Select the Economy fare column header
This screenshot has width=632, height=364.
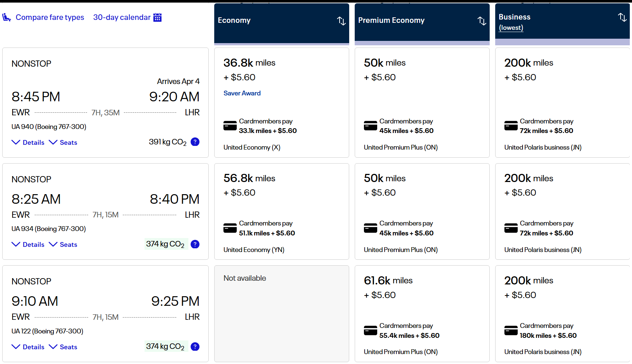234,21
